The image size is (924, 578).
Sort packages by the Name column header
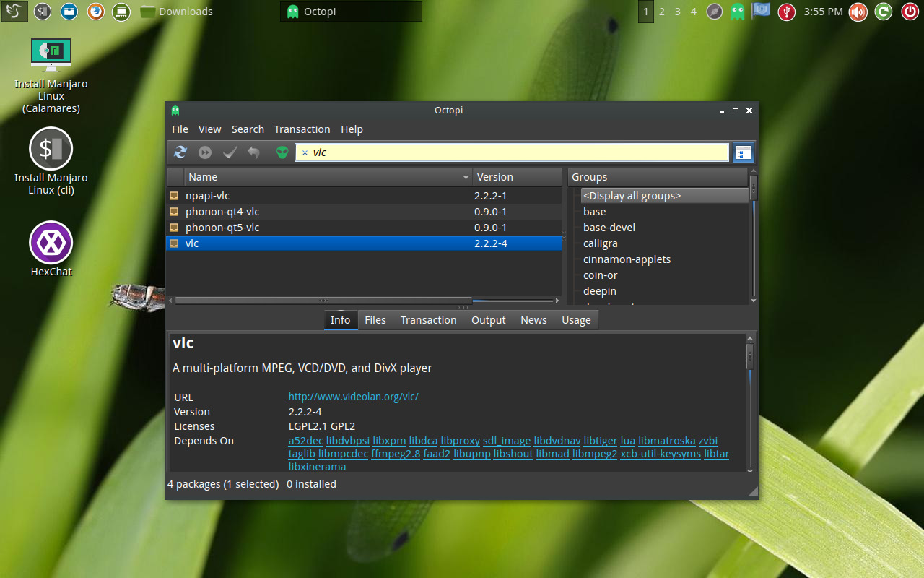click(x=328, y=177)
